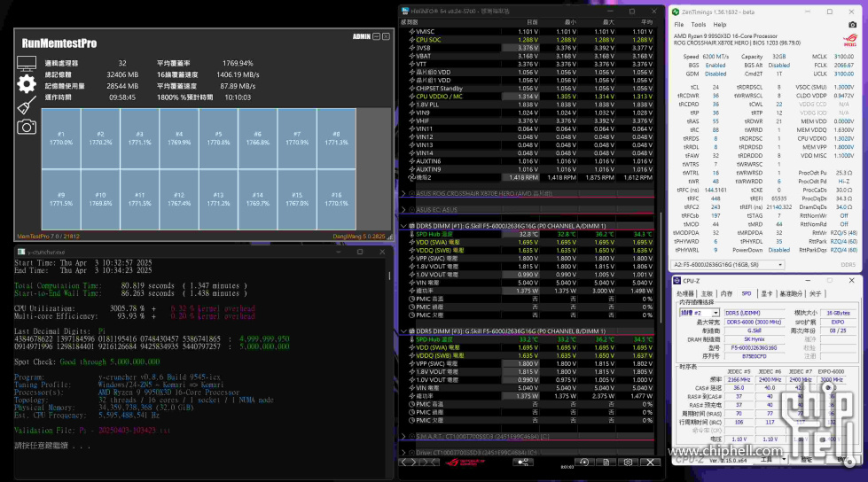Open ZenTimings Tools menu
The image size is (868, 482).
(x=699, y=25)
